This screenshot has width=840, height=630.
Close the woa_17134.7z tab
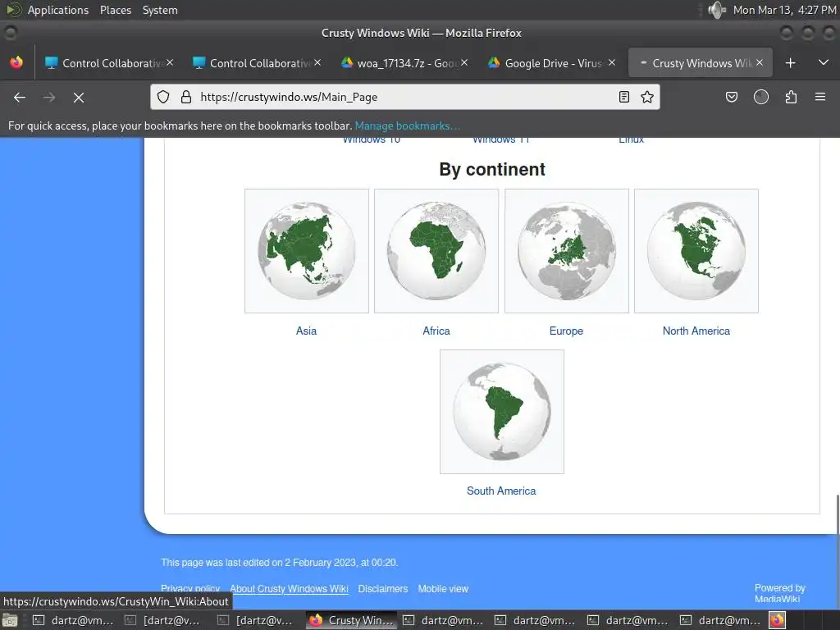tap(464, 62)
